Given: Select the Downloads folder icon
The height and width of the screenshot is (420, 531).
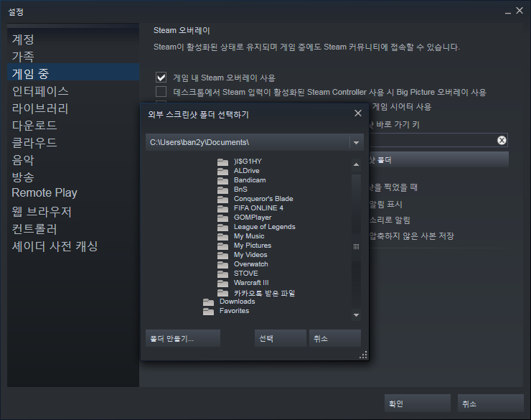Looking at the screenshot, I should (x=208, y=302).
